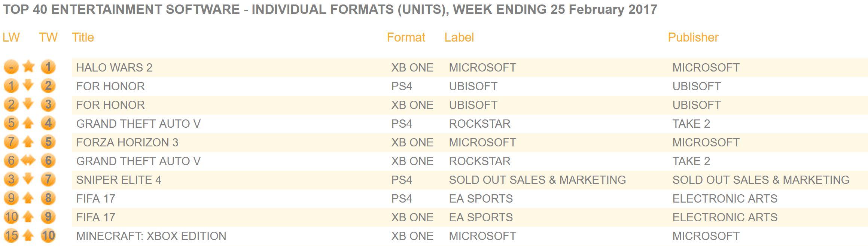The image size is (868, 246).
Task: Click the new-entry star icon for Halo Wars 2
Action: tap(28, 67)
